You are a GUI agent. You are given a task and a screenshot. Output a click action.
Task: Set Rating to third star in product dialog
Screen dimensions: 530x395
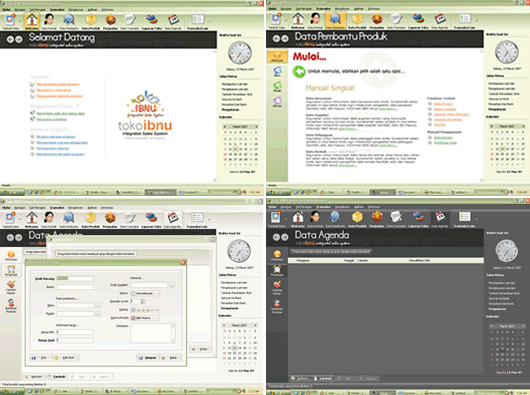147,310
